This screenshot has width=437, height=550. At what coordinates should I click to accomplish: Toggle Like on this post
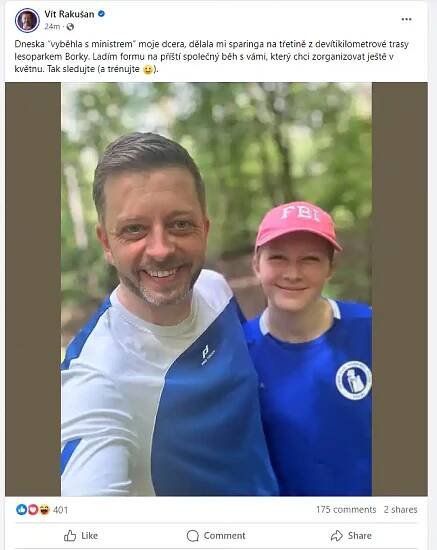click(81, 536)
